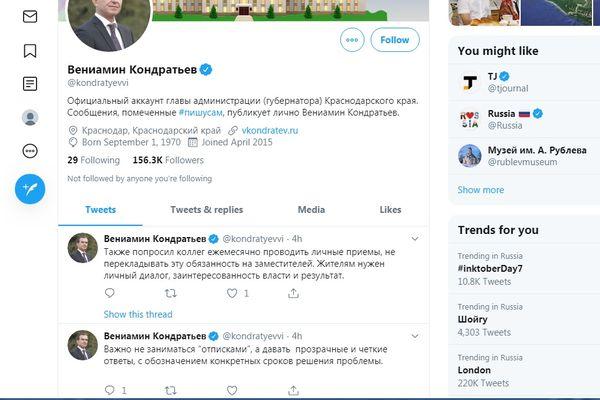This screenshot has width=600, height=400.
Task: Open Bookmarks icon in sidebar
Action: tap(30, 51)
